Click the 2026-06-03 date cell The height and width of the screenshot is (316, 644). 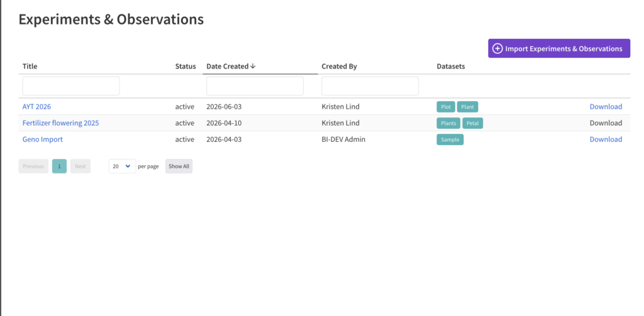224,107
